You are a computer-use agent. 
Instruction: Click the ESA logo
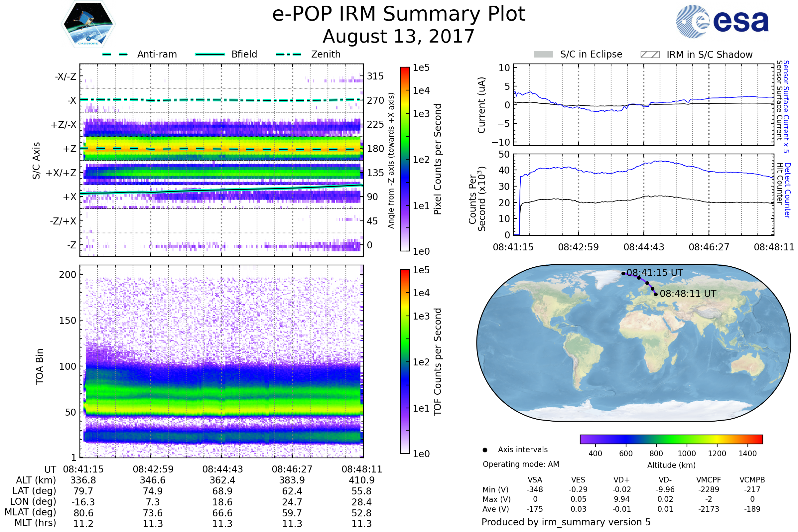pos(722,21)
